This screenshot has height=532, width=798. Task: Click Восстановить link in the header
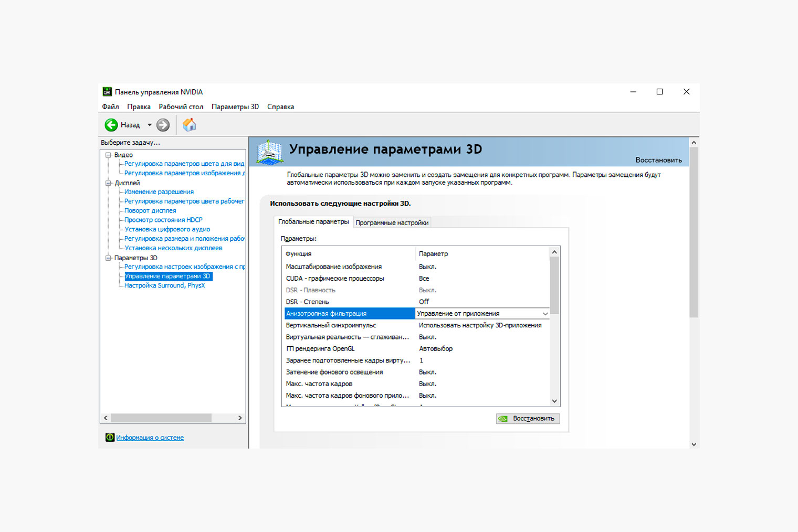tap(658, 160)
